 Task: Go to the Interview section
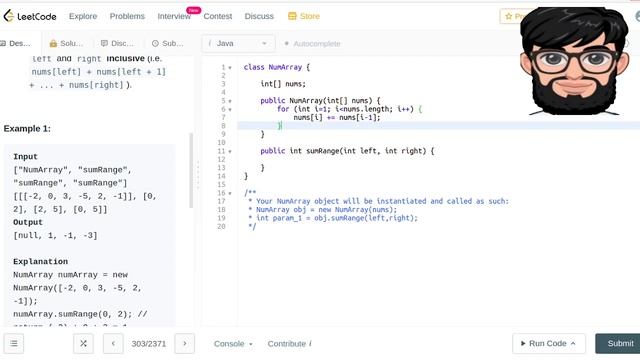(x=174, y=16)
